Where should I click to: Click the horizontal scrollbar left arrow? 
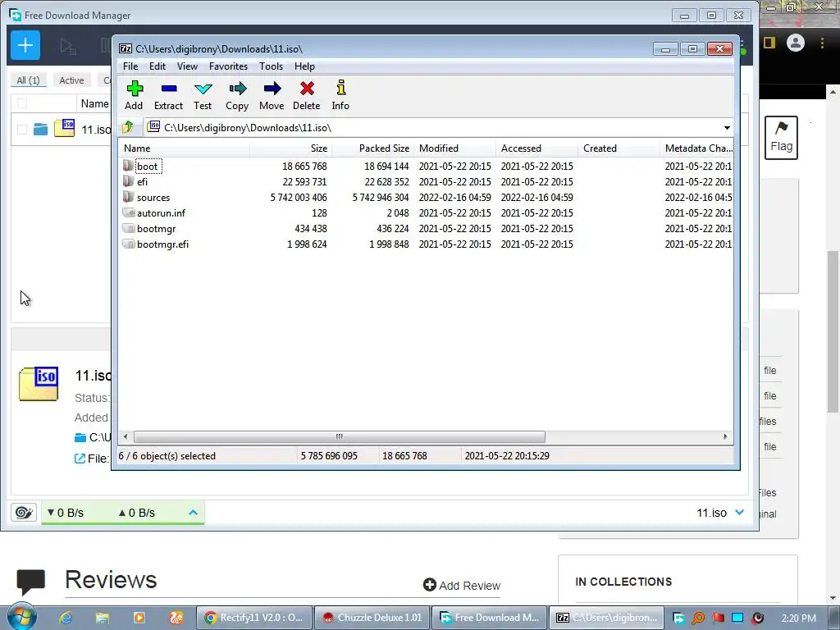pyautogui.click(x=126, y=436)
